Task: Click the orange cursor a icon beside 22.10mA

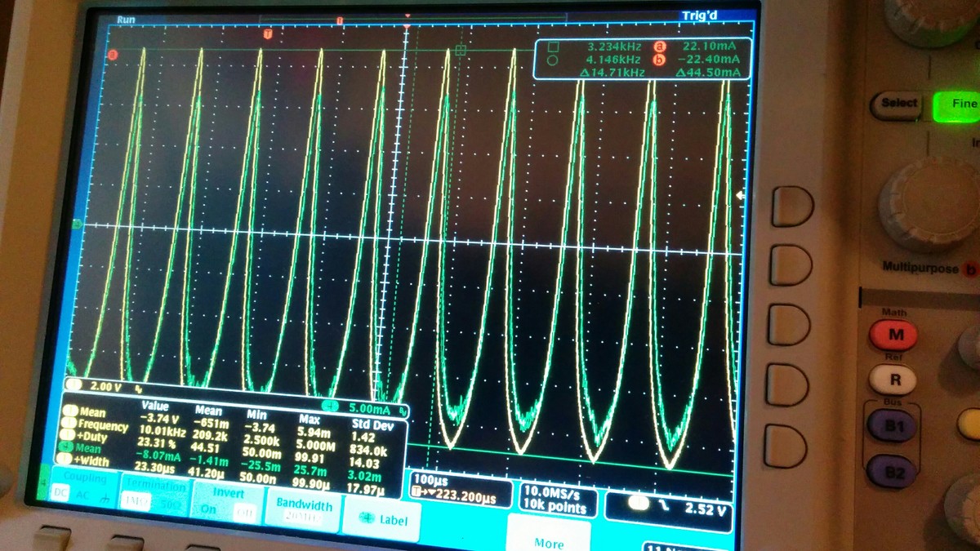Action: pos(661,47)
